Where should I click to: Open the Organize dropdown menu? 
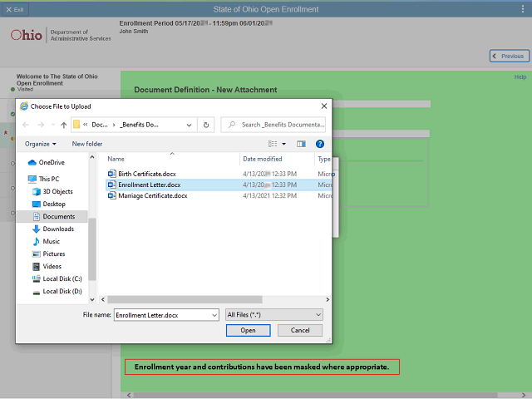point(40,144)
